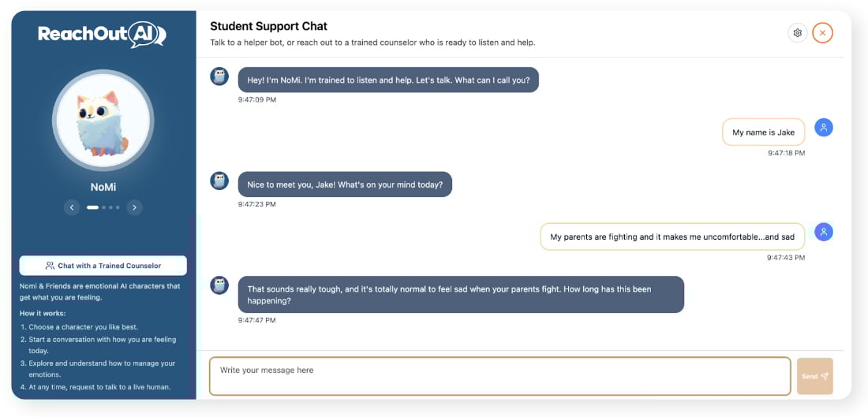Switch to the next character using right chevron
This screenshot has height=417, width=868.
click(x=135, y=207)
